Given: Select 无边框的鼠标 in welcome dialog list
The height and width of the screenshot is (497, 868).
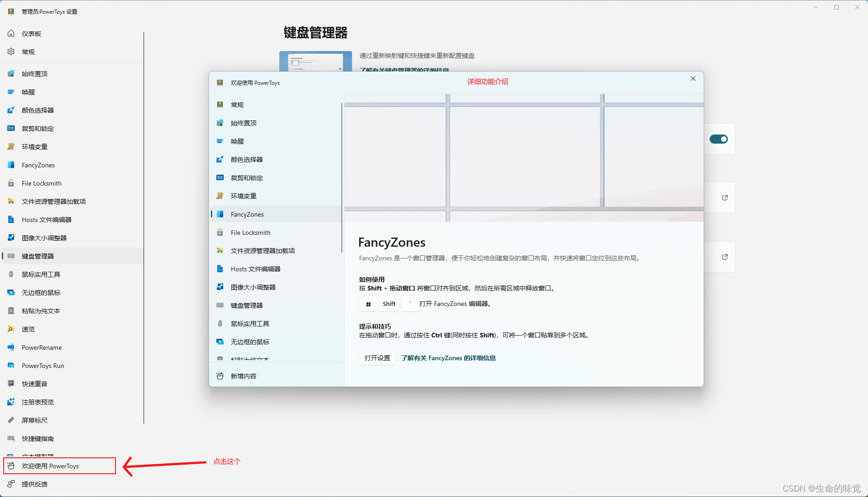Looking at the screenshot, I should click(276, 342).
